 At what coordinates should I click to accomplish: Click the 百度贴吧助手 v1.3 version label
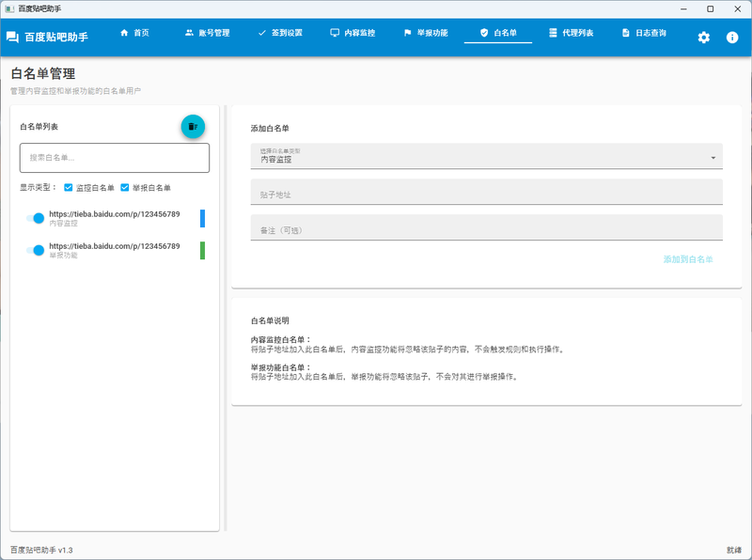click(x=41, y=550)
